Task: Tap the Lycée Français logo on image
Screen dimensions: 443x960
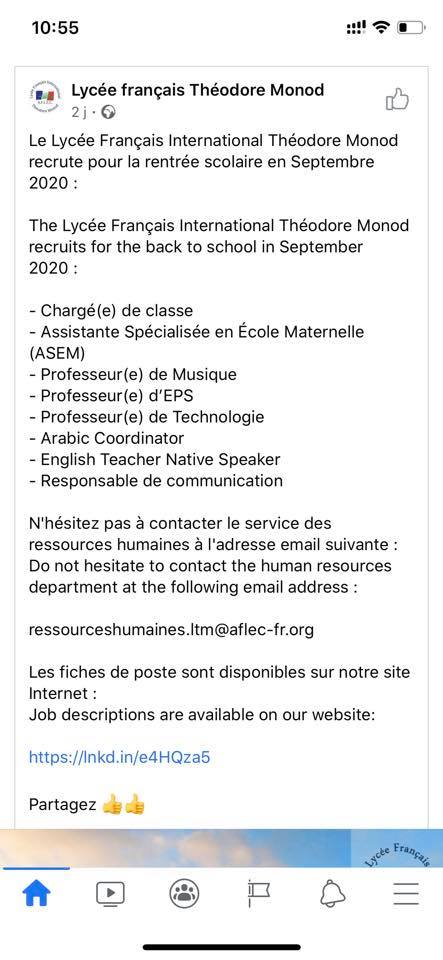Action: point(397,848)
